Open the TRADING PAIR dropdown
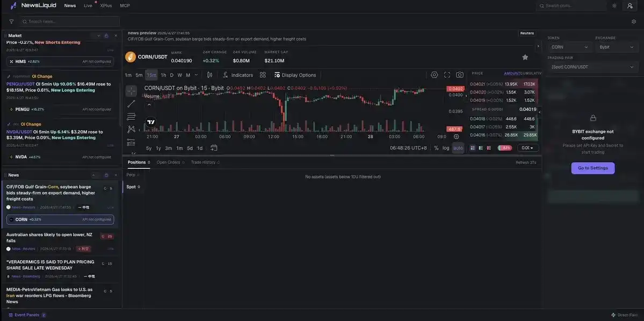This screenshot has height=321, width=644. click(x=592, y=67)
